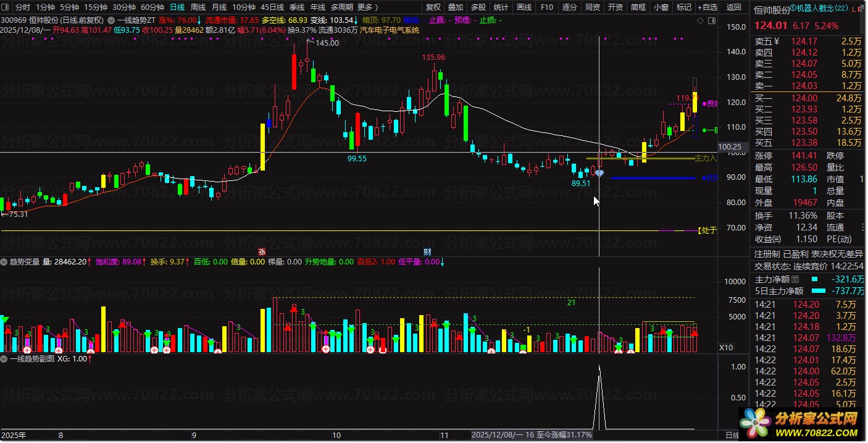The image size is (868, 443).
Task: Switch to the 周线 weekly period tab
Action: pos(198,7)
